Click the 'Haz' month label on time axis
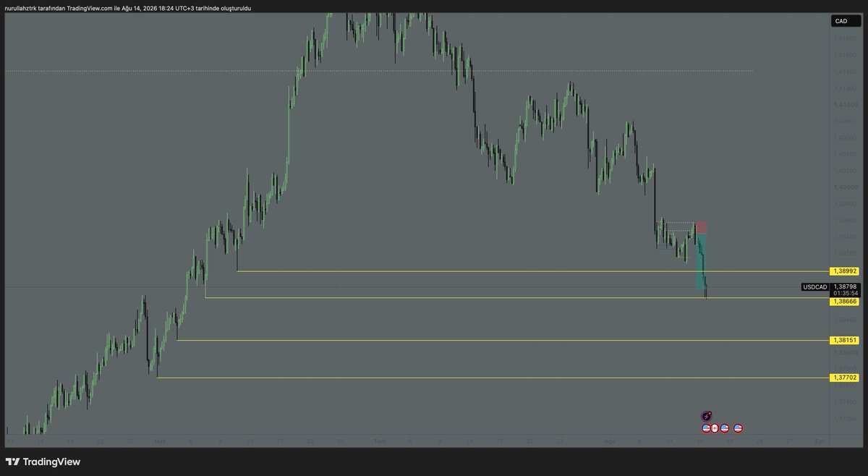 [159, 441]
